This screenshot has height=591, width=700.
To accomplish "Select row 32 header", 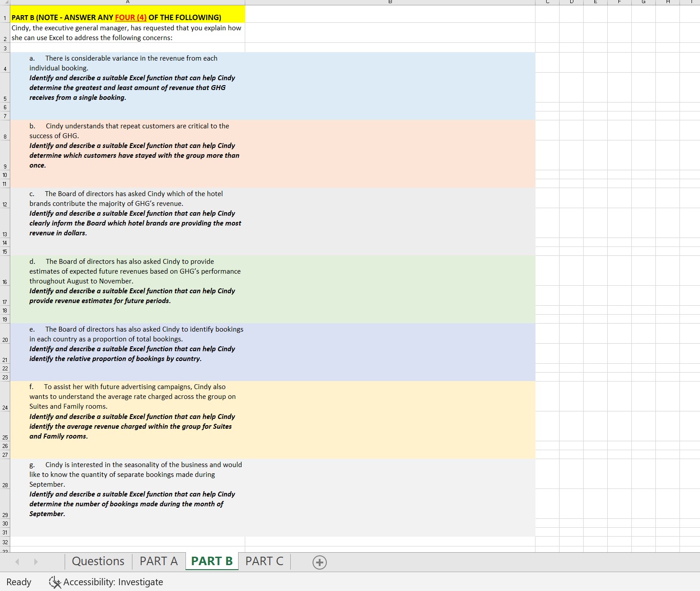I will click(5, 542).
